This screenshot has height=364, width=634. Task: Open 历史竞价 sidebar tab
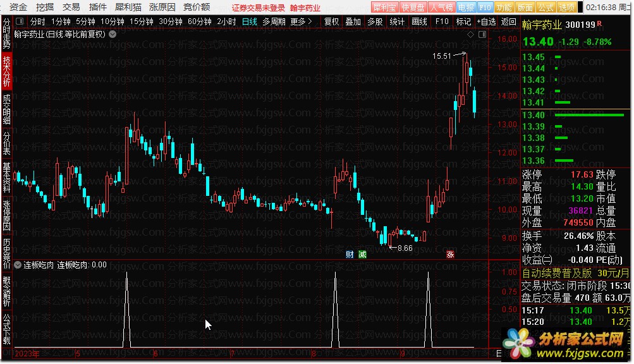(6, 253)
